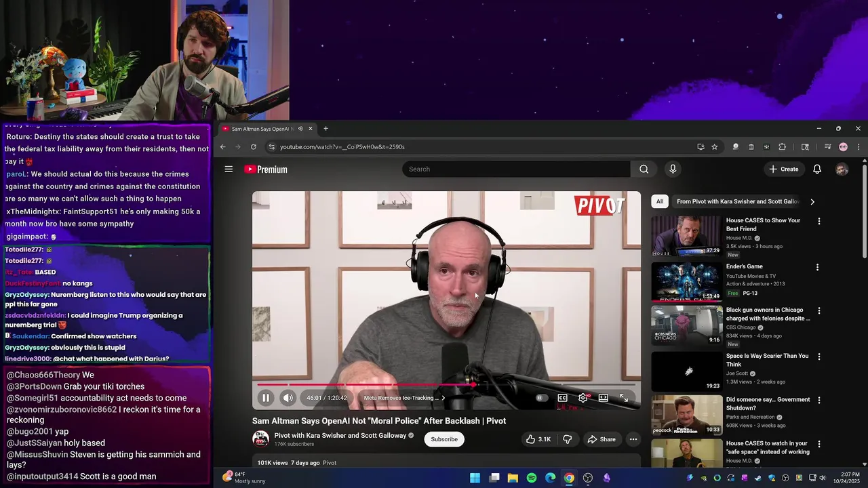This screenshot has width=868, height=488.
Task: Open a new Chrome tab
Action: pyautogui.click(x=325, y=129)
